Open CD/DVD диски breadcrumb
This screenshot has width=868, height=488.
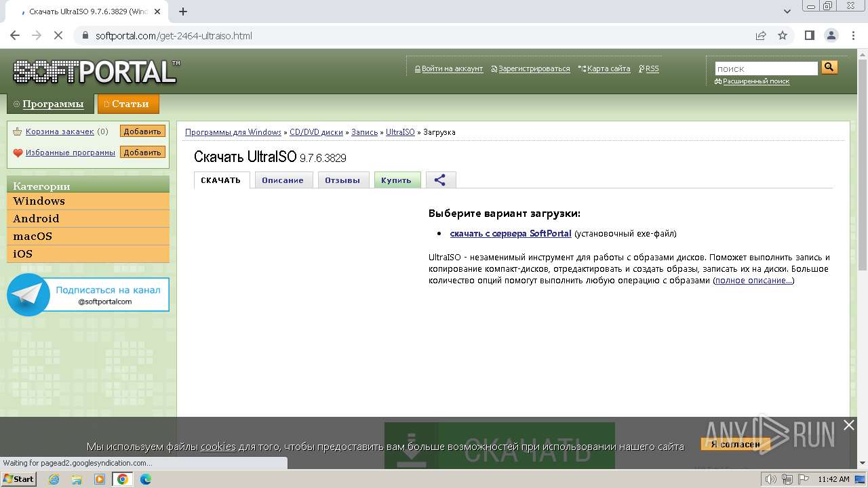[316, 132]
